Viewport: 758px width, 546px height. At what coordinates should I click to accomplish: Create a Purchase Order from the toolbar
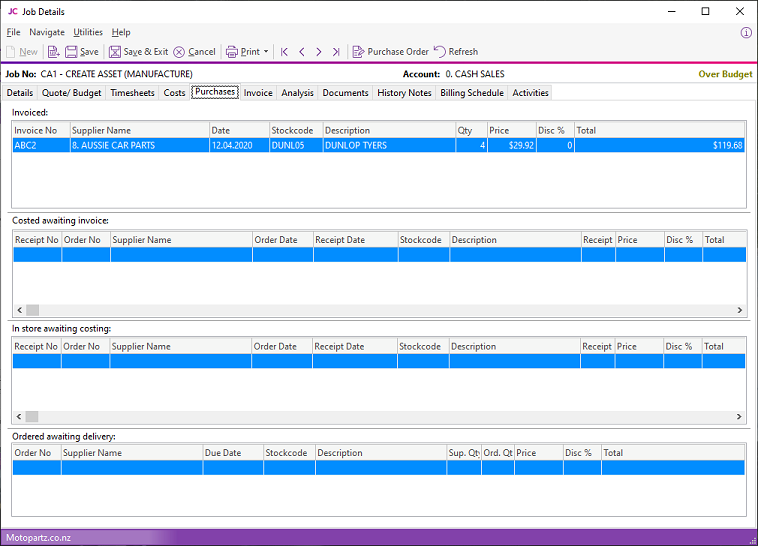pyautogui.click(x=390, y=52)
